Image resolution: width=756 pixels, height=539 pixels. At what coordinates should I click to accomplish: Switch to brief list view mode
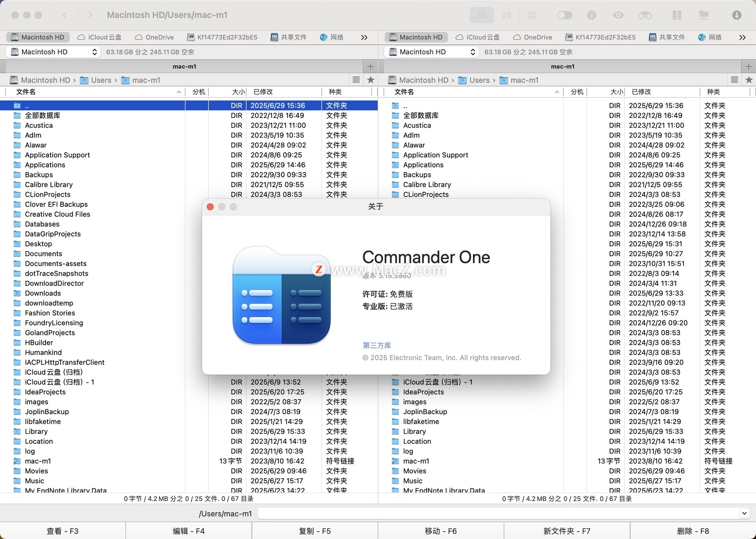coord(507,15)
